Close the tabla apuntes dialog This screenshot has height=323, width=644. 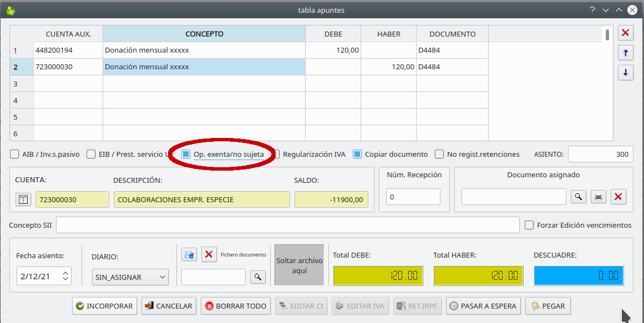[x=632, y=10]
